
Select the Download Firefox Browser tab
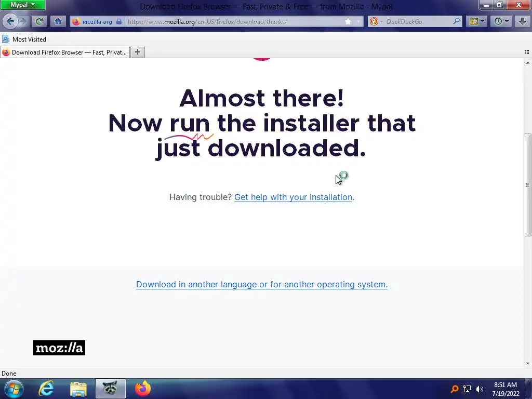(65, 52)
